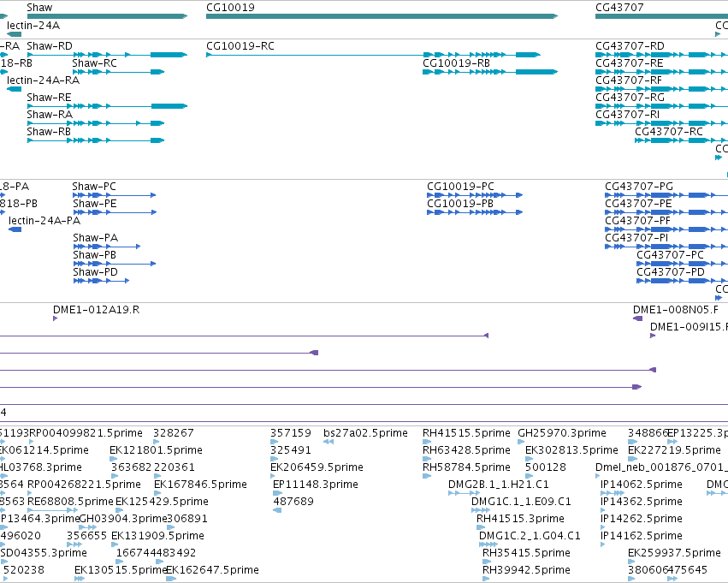Image resolution: width=728 pixels, height=583 pixels.
Task: Click the Shaw-RB transcript label
Action: (x=49, y=132)
